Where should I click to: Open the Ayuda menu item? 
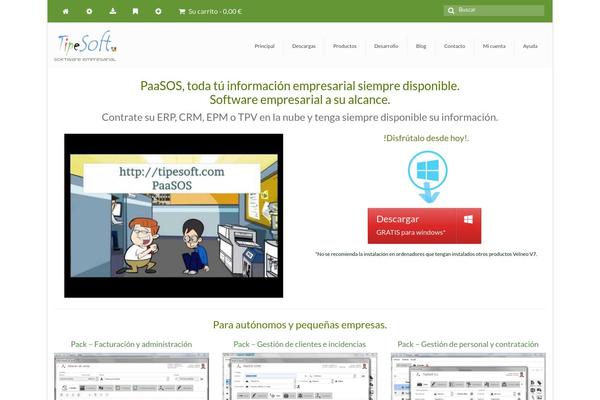coord(530,46)
